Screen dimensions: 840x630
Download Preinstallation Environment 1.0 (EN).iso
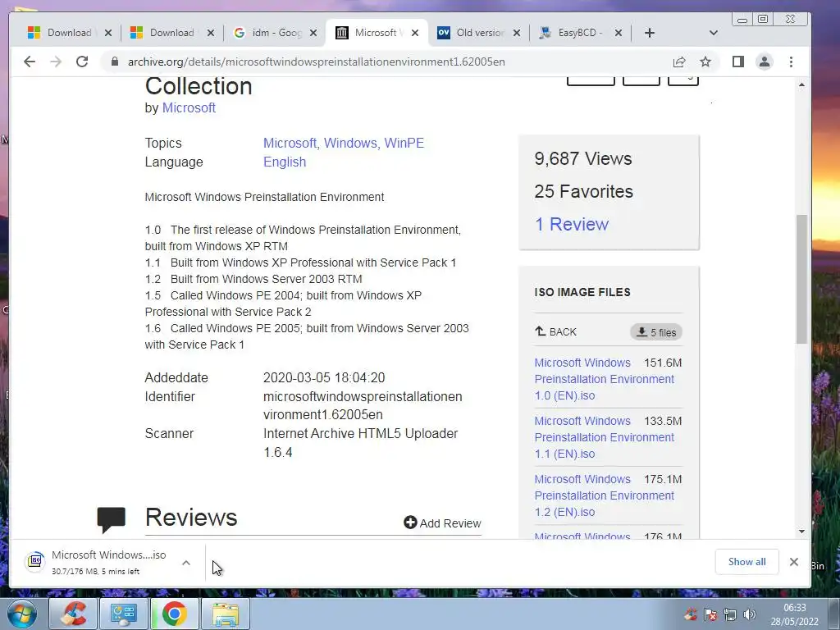pyautogui.click(x=604, y=379)
